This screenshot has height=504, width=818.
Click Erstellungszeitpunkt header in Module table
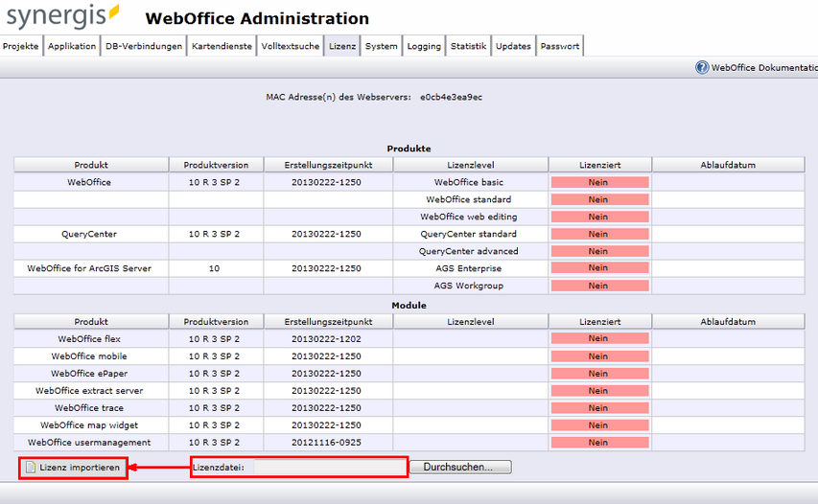coord(328,322)
